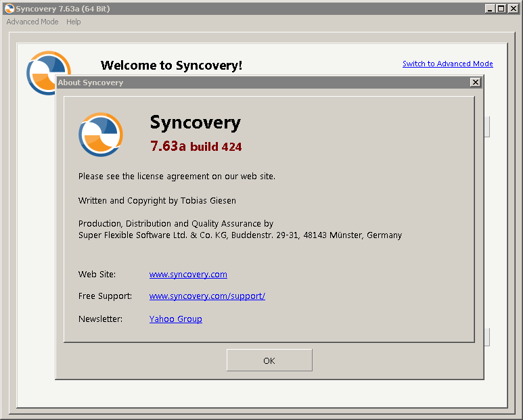Minimize the Syncovery main window
Viewport: 523px width, 420px height.
click(490, 9)
